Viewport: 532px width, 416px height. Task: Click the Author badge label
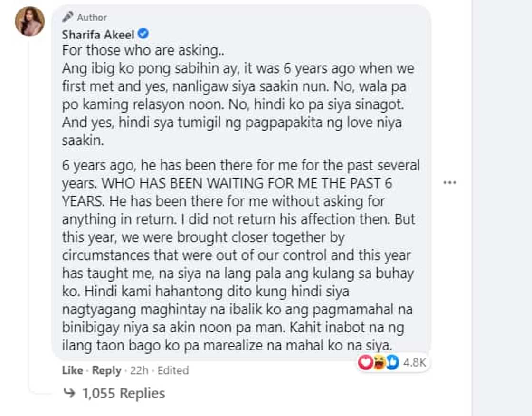(92, 18)
